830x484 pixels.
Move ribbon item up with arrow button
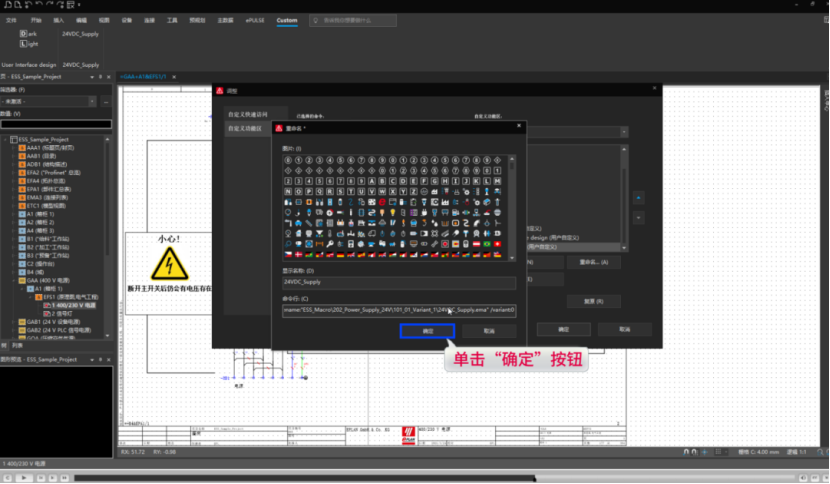pyautogui.click(x=638, y=198)
